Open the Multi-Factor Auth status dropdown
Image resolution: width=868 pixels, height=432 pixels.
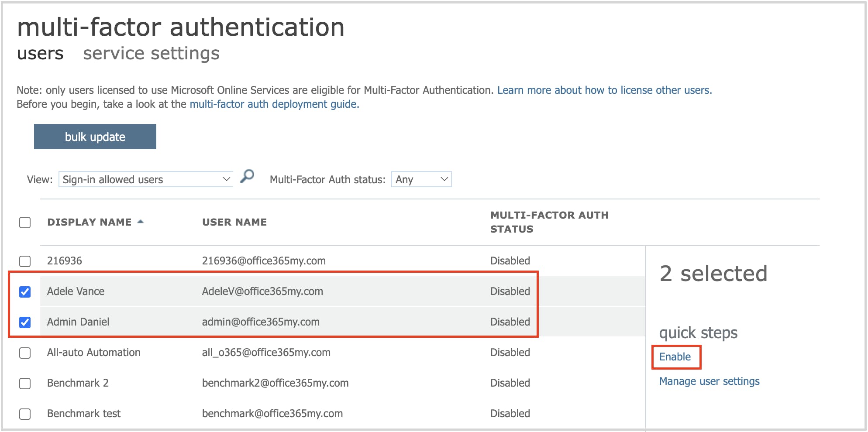[x=421, y=179]
